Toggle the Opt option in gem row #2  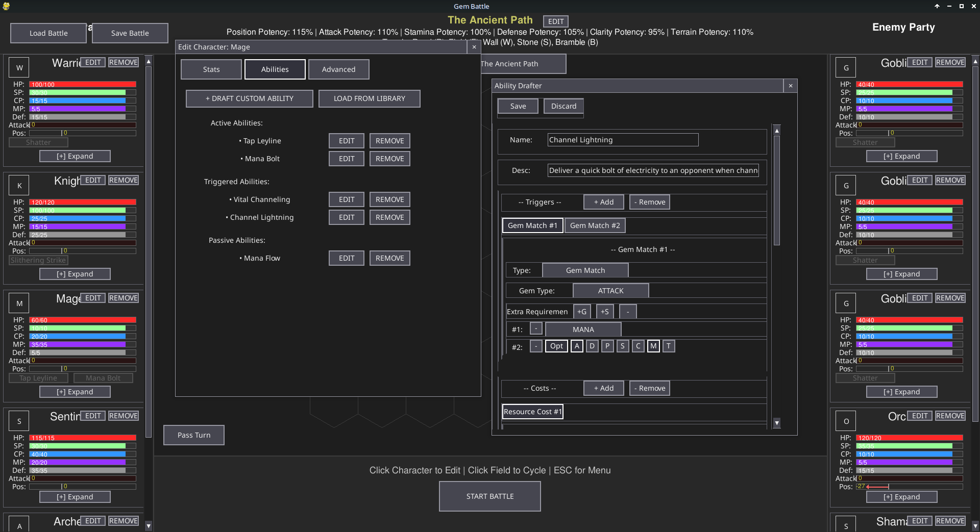tap(556, 346)
